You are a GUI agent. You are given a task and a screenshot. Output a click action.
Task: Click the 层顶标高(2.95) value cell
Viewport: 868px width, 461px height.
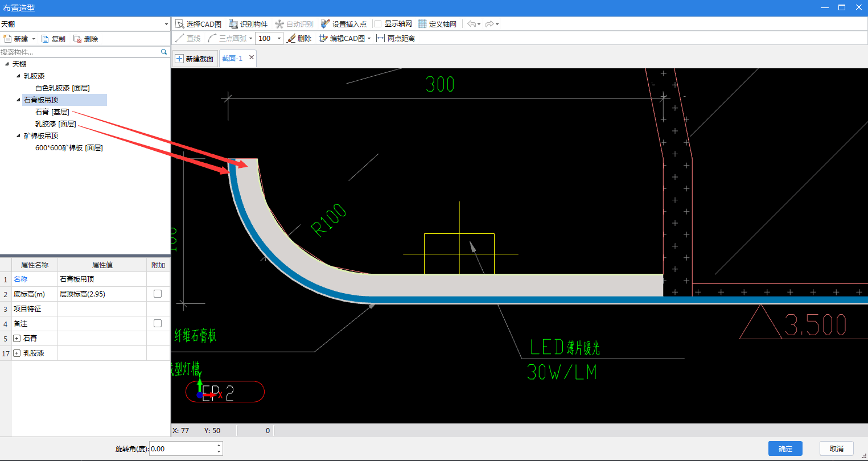102,294
